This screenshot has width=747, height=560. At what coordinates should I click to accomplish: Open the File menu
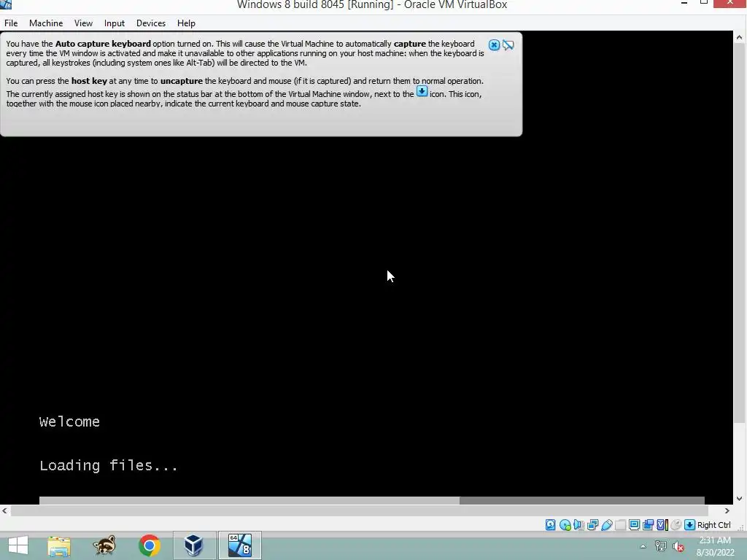coord(11,23)
